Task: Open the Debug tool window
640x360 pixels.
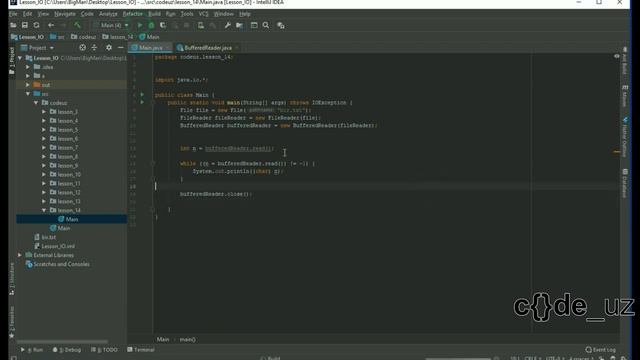Action: [x=67, y=350]
